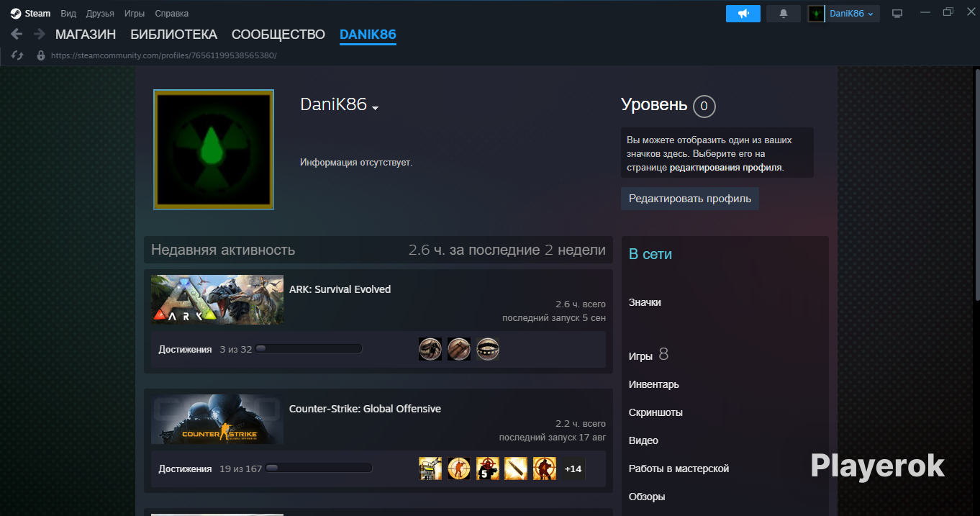Open the Counter-Strike game banner image

point(217,419)
